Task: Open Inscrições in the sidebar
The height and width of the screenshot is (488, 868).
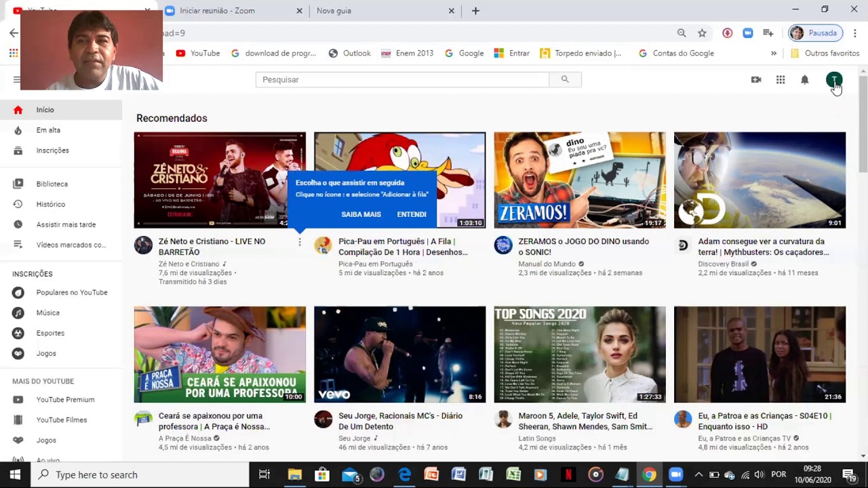Action: tap(61, 150)
